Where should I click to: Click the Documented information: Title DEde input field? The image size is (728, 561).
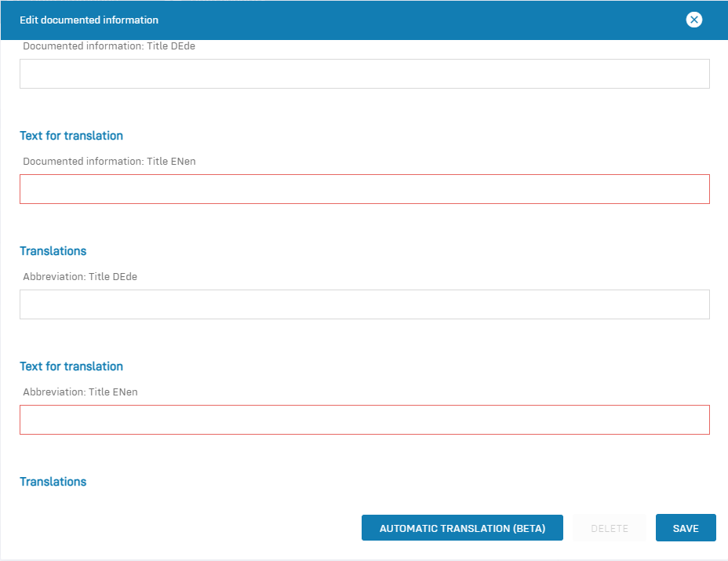pos(364,74)
